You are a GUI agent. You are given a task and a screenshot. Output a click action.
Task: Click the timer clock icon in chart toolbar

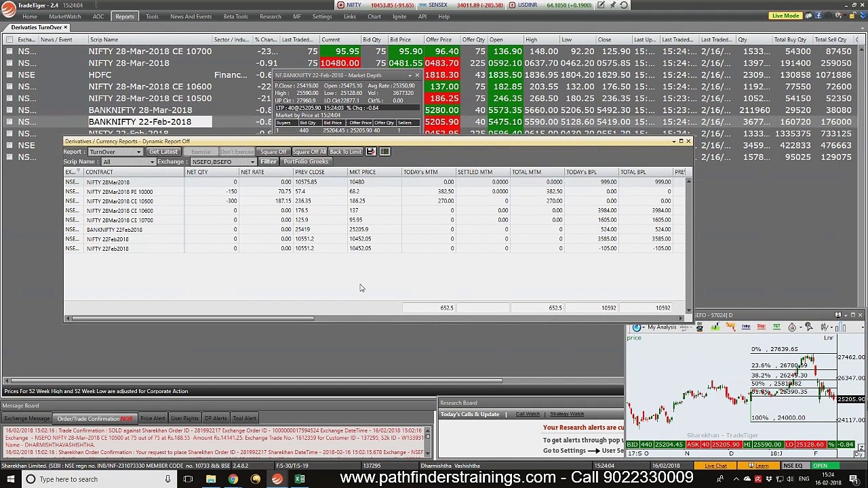(x=792, y=327)
